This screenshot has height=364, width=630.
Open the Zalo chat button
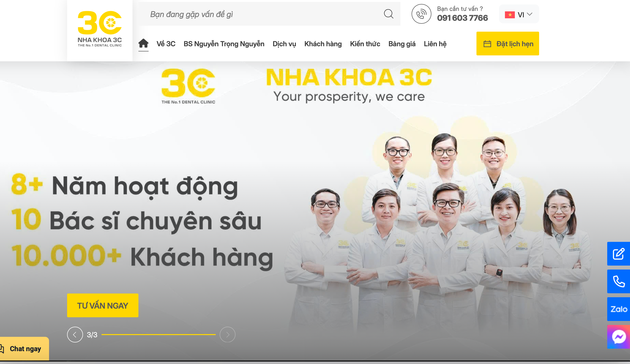point(619,309)
